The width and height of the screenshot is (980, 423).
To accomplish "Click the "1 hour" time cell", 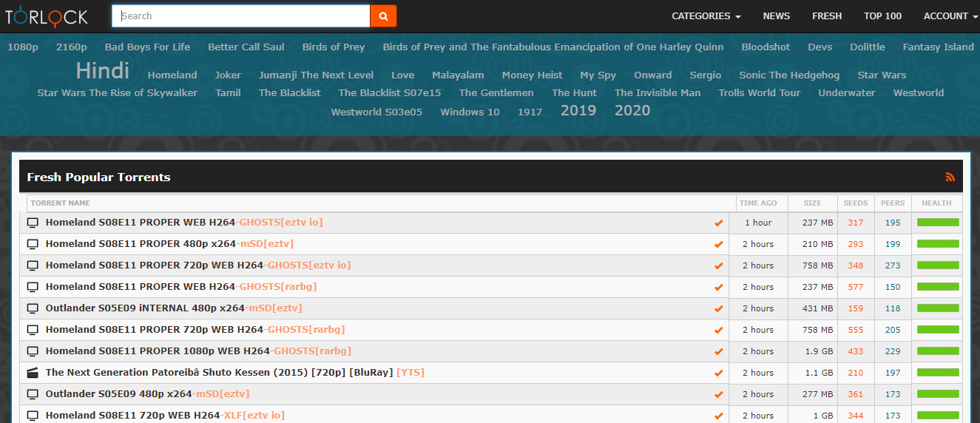I will (x=758, y=223).
